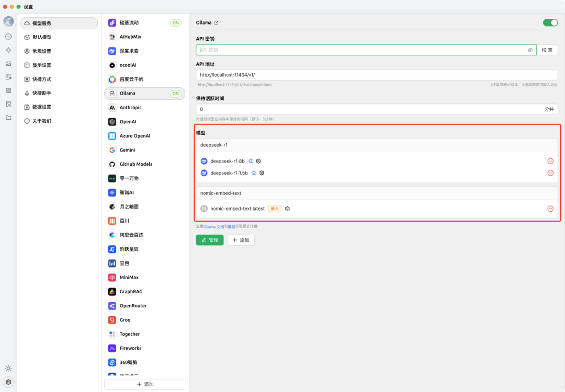
Task: Click the green 管理 models button
Action: tap(210, 240)
